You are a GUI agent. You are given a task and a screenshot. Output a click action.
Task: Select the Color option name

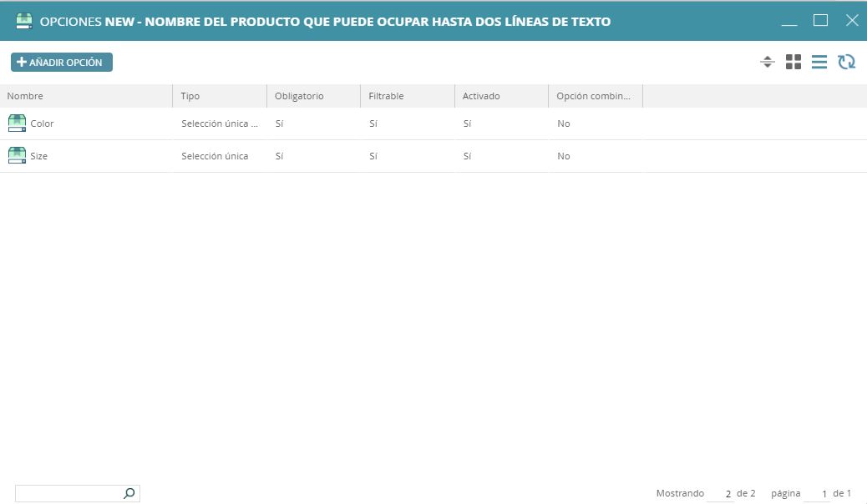click(x=42, y=123)
